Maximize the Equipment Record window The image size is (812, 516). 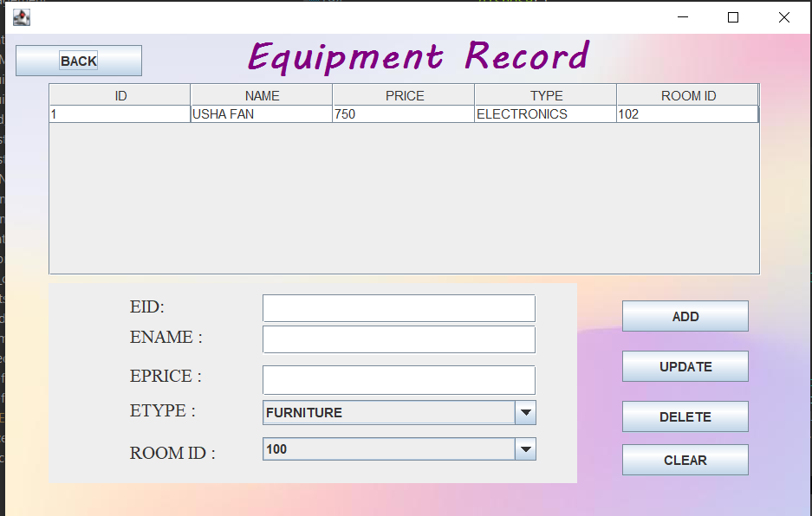click(x=733, y=17)
